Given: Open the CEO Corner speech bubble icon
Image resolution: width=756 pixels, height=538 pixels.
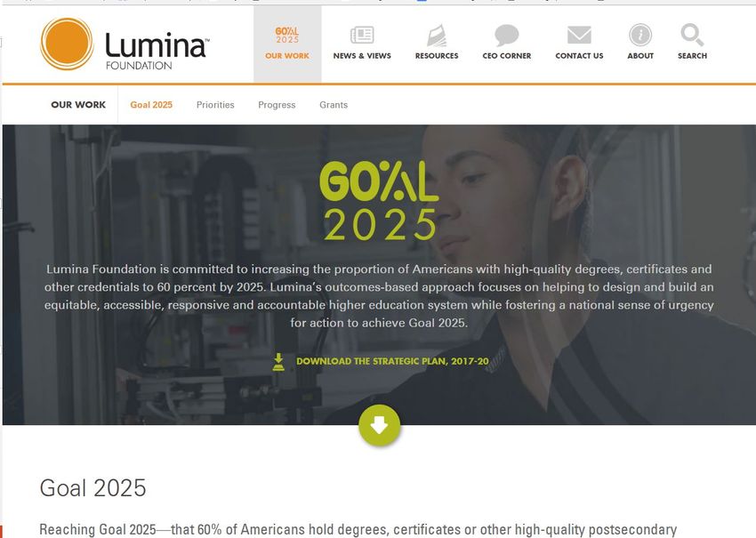Looking at the screenshot, I should 507,36.
